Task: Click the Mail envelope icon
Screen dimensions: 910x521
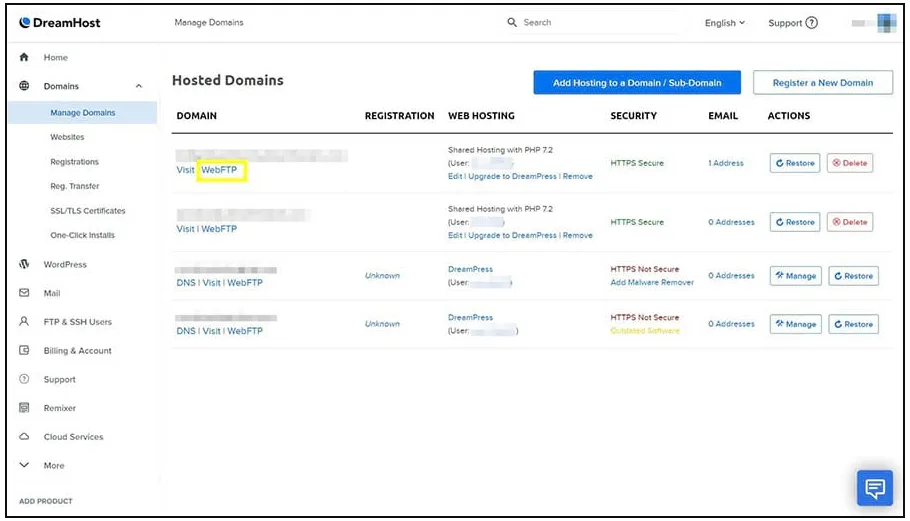Action: [x=24, y=293]
